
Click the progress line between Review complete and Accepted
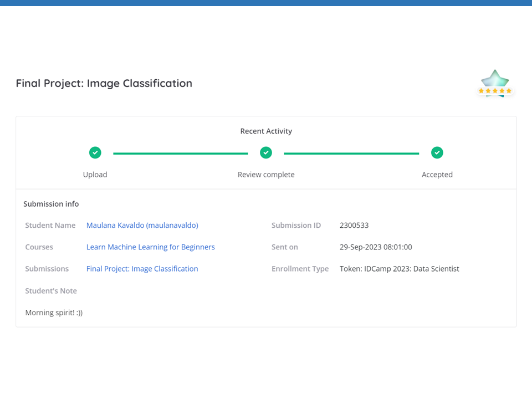351,154
